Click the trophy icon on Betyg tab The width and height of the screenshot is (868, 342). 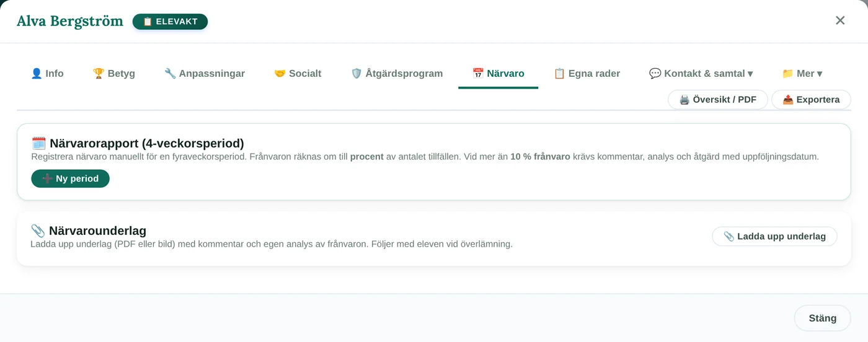point(99,73)
